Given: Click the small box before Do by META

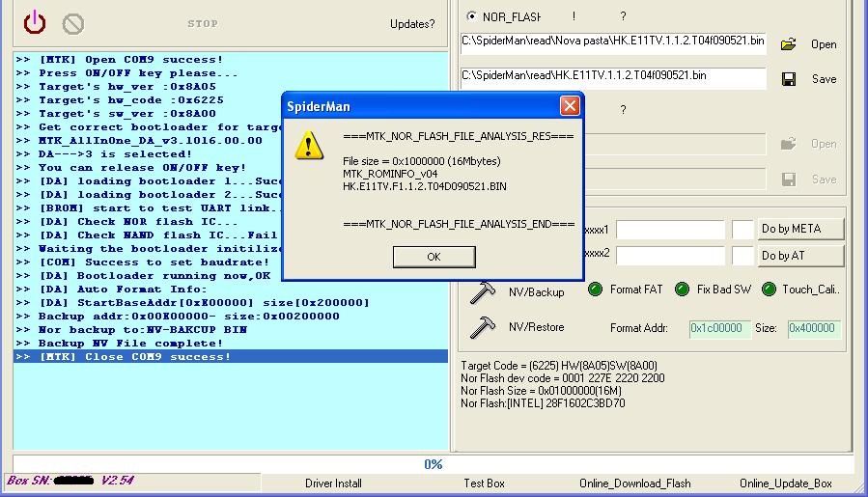Looking at the screenshot, I should click(742, 229).
